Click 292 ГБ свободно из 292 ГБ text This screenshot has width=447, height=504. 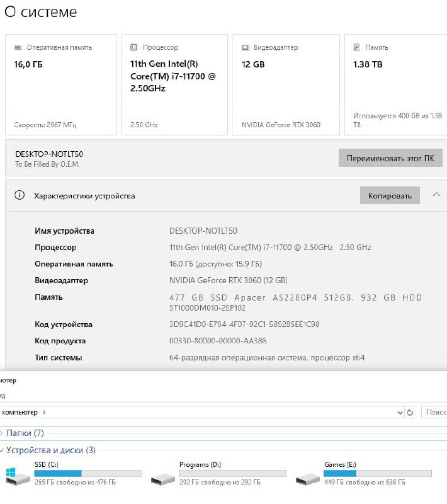[x=220, y=482]
